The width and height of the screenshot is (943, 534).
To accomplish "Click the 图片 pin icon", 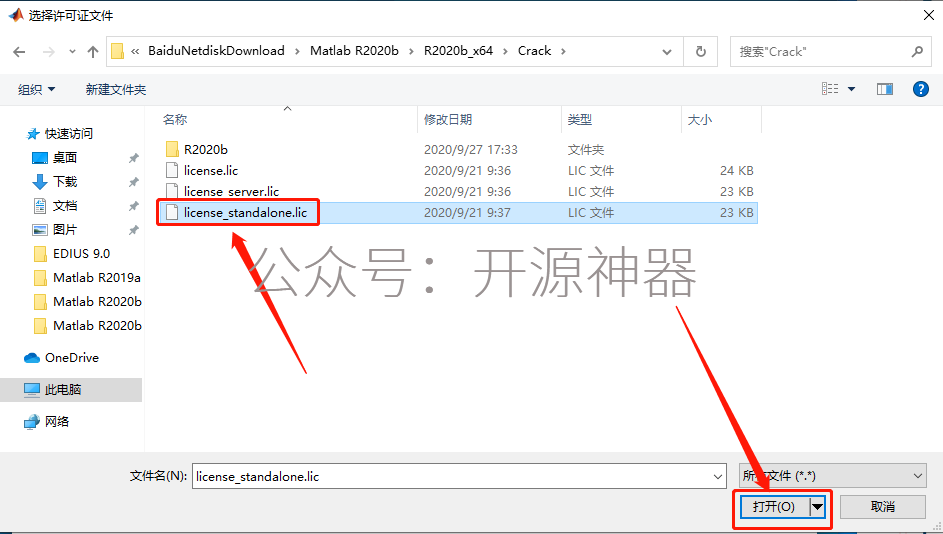I will tap(134, 230).
